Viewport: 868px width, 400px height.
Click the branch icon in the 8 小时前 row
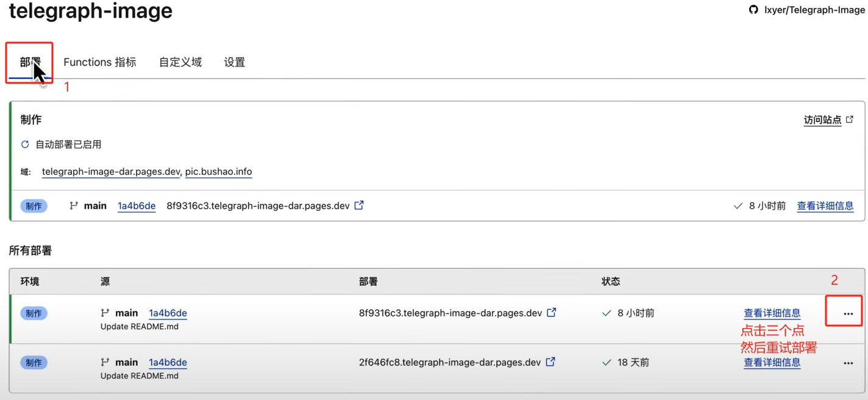pyautogui.click(x=105, y=313)
